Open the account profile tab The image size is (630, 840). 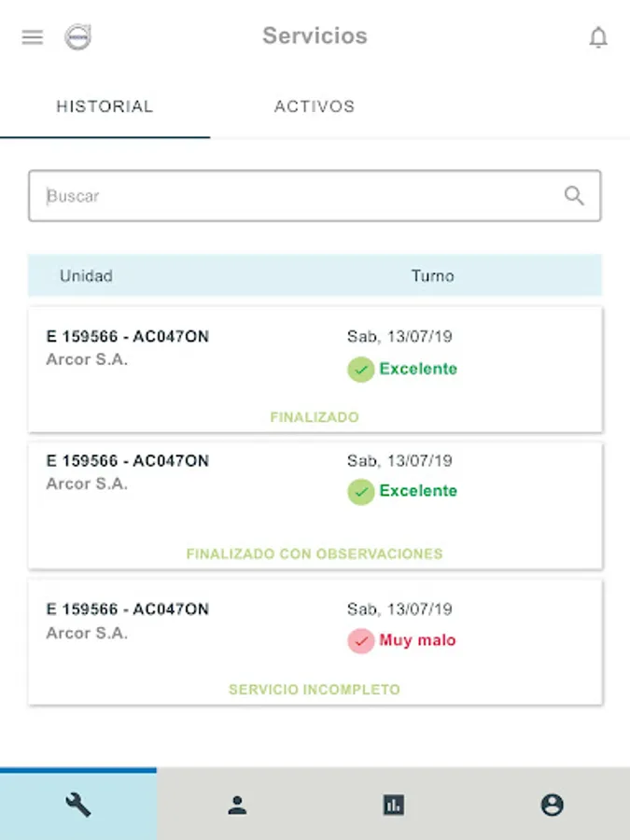[552, 805]
